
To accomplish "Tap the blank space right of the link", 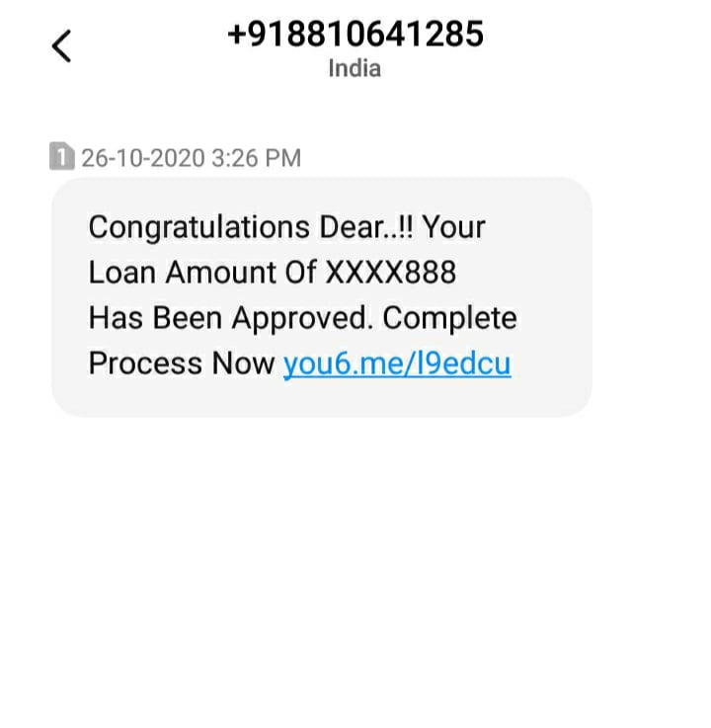I will (551, 364).
